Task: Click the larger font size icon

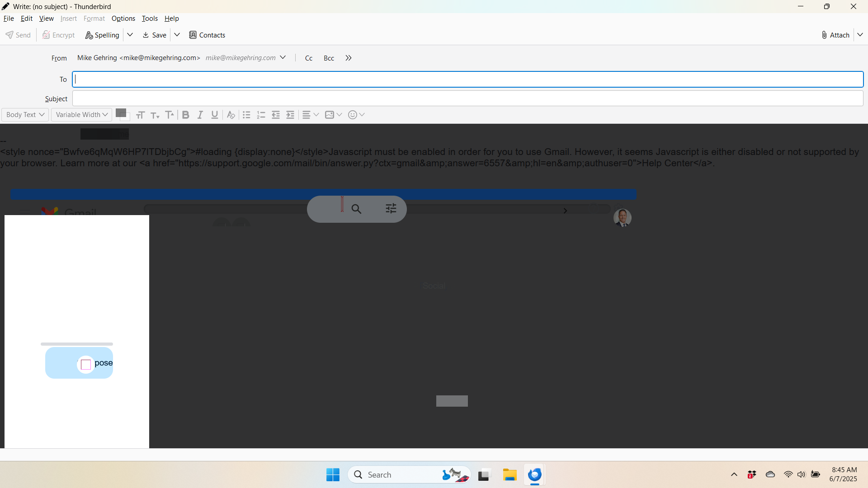Action: pyautogui.click(x=170, y=115)
